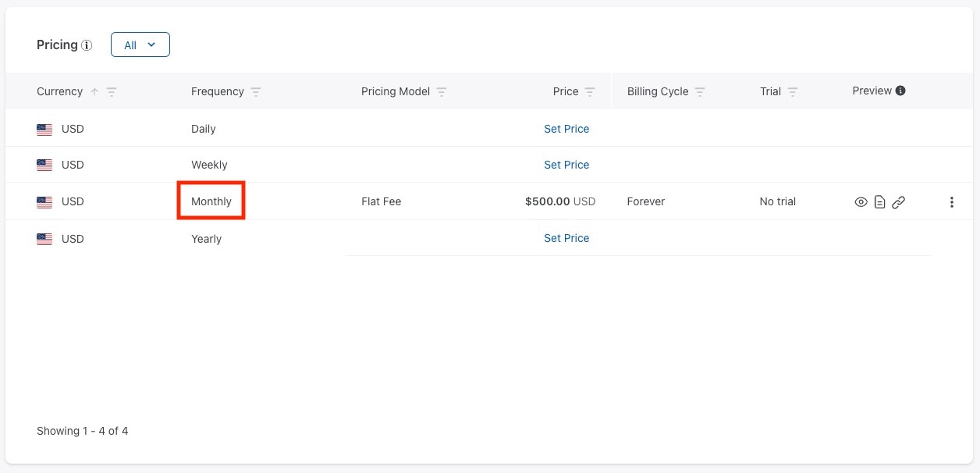Select the Trial column header
Image resolution: width=980 pixels, height=473 pixels.
pos(770,91)
